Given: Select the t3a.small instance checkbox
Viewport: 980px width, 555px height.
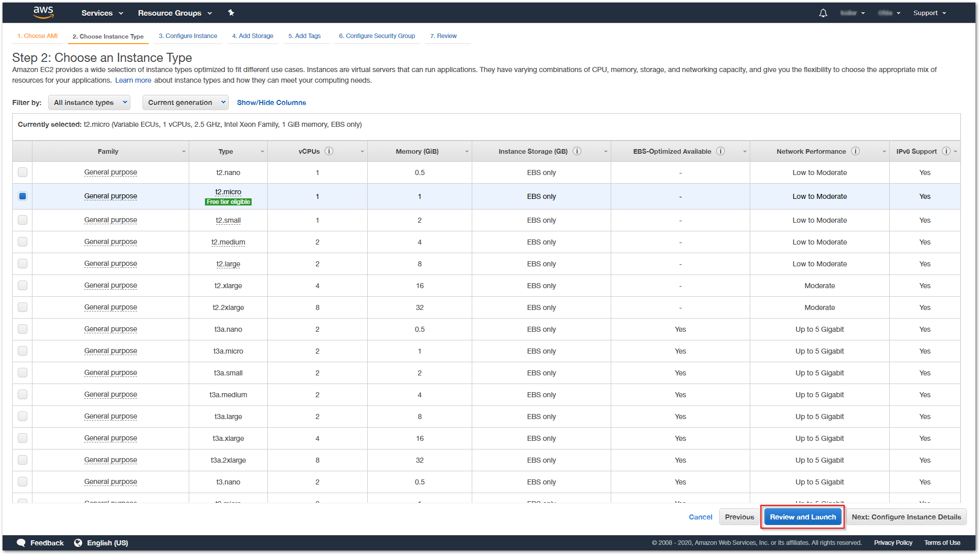Looking at the screenshot, I should [22, 373].
